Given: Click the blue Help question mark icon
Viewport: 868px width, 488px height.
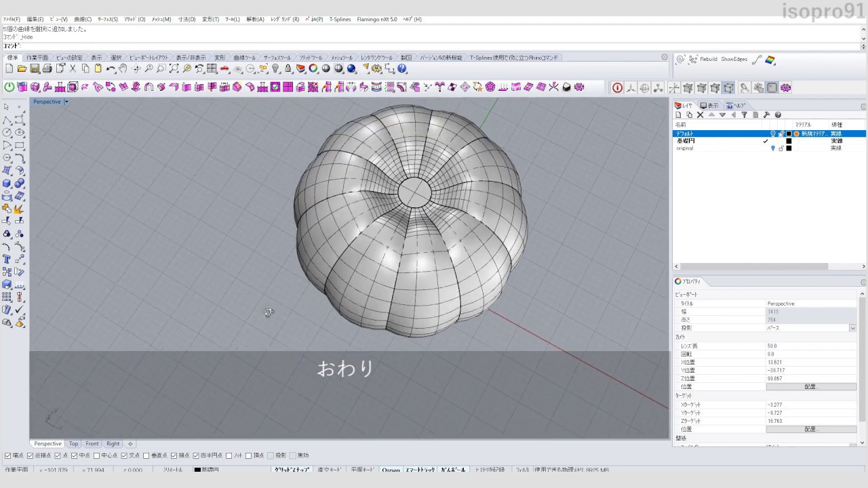Looking at the screenshot, I should click(x=402, y=69).
